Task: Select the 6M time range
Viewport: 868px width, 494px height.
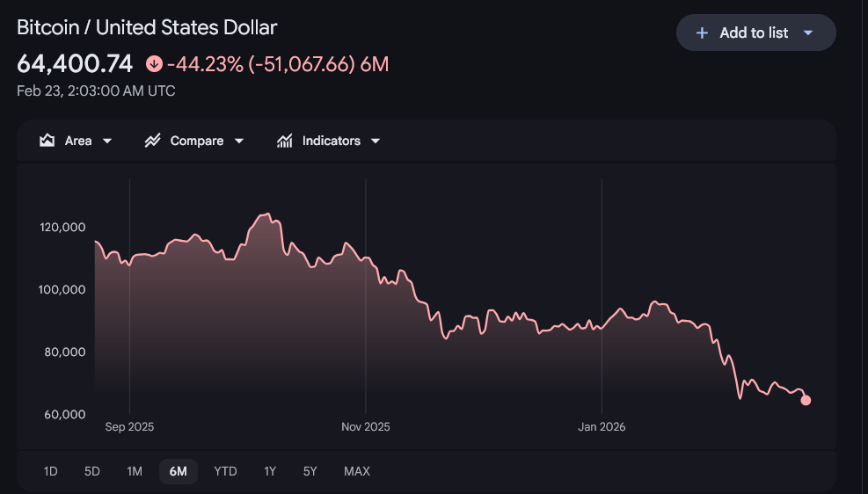Action: coord(179,471)
